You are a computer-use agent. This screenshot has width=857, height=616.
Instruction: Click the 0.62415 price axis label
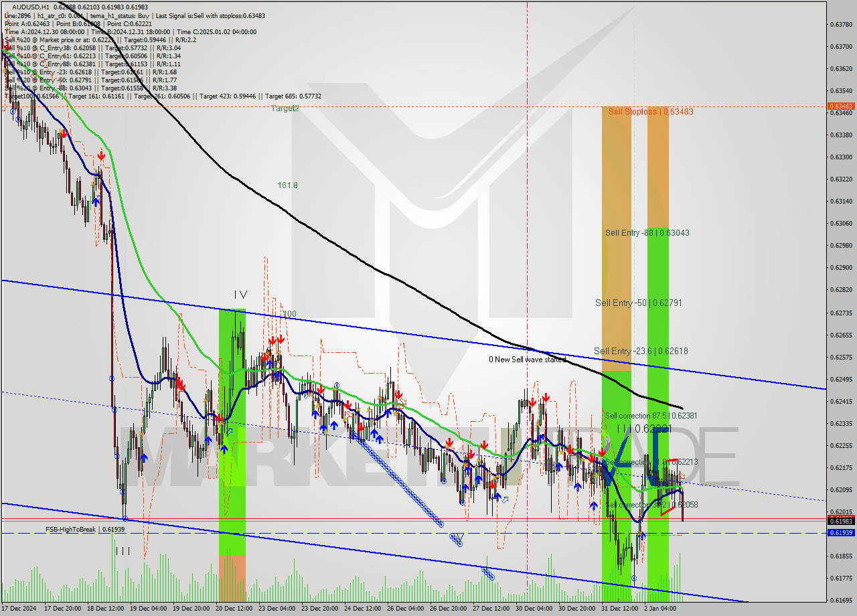840,401
